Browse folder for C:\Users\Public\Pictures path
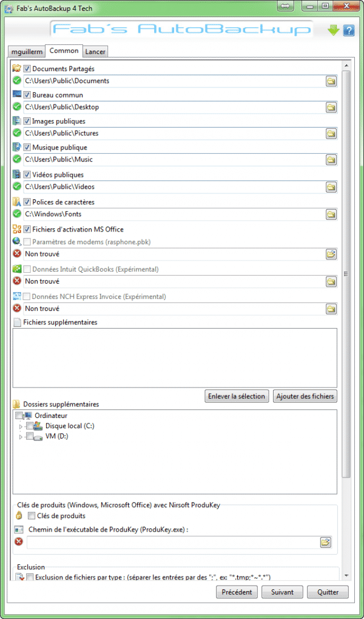Viewport: 364px width, 619px height. [331, 134]
